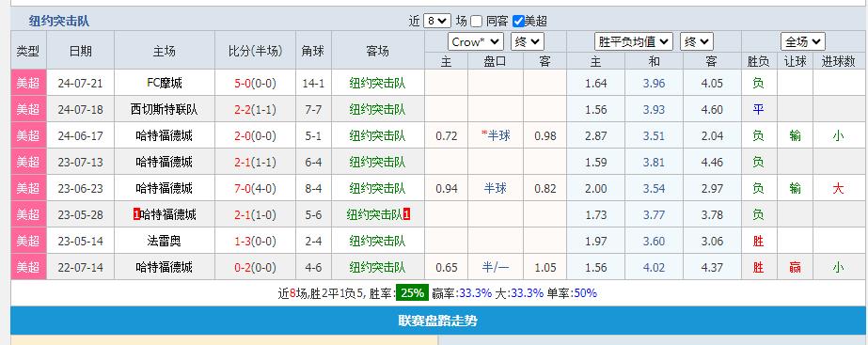Open 哈特福德城 in the 22-07-14 row
The image size is (868, 345).
tap(165, 268)
